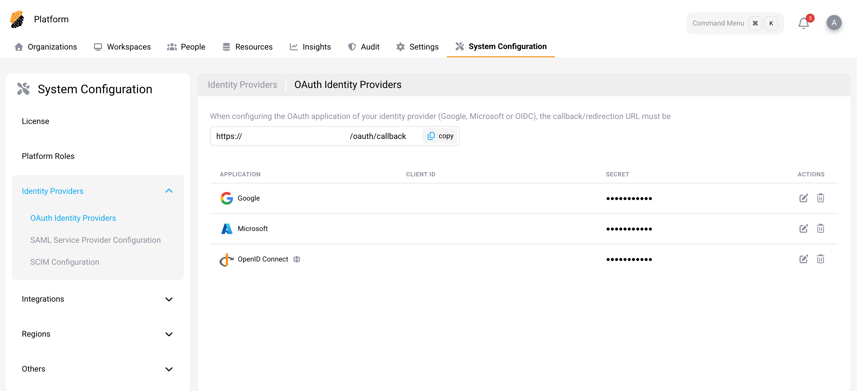857x391 pixels.
Task: Switch to the Insights tab
Action: [310, 47]
